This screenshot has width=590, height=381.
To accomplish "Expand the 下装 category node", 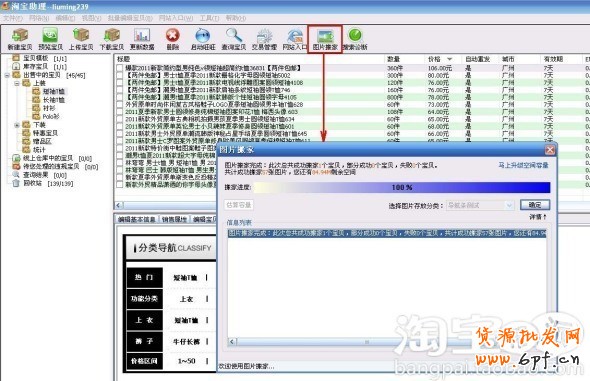I will (17, 125).
